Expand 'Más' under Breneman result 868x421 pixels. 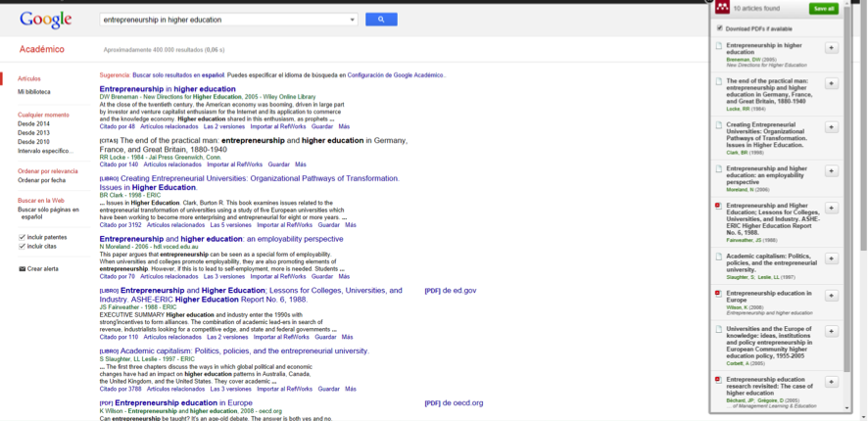click(x=344, y=126)
